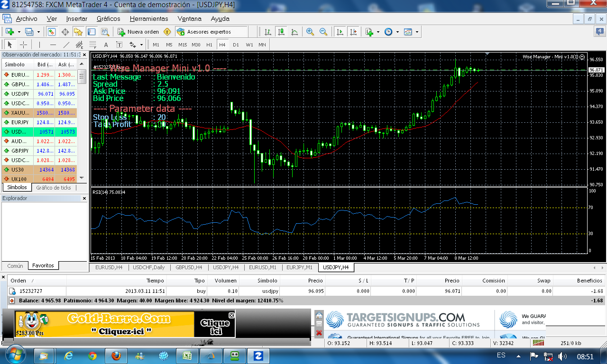Toggle the Asesores expertos button
607x364 pixels.
tap(212, 32)
